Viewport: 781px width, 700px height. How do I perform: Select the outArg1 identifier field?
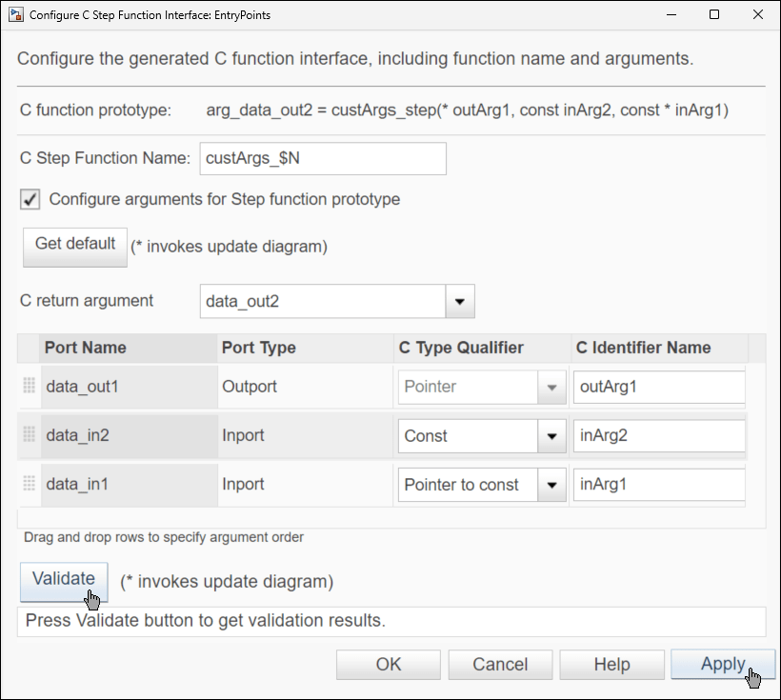658,387
